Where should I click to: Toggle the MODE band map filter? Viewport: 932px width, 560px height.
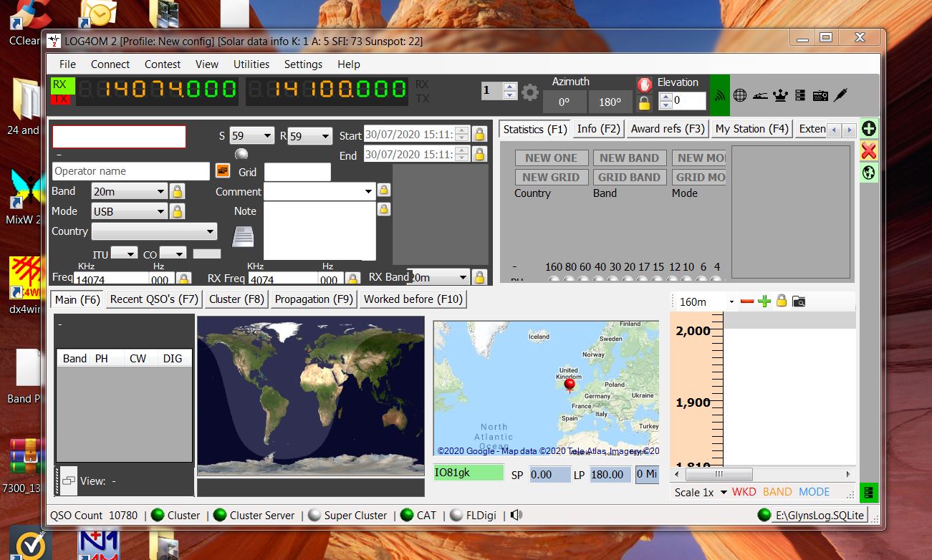pos(815,492)
